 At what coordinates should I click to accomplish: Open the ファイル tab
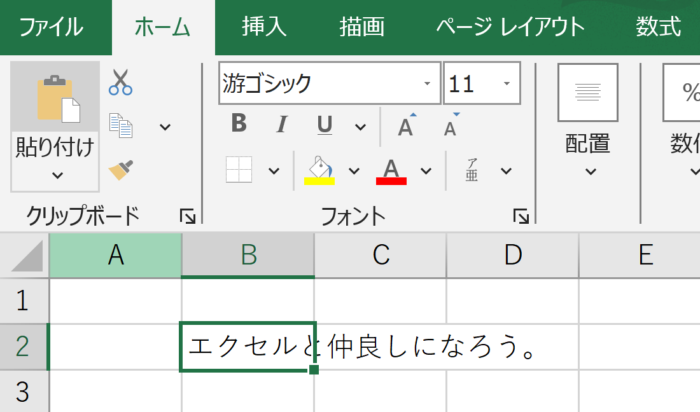click(53, 27)
